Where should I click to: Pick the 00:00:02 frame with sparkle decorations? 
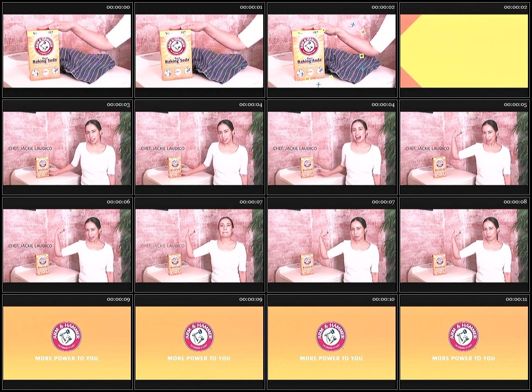click(x=332, y=50)
